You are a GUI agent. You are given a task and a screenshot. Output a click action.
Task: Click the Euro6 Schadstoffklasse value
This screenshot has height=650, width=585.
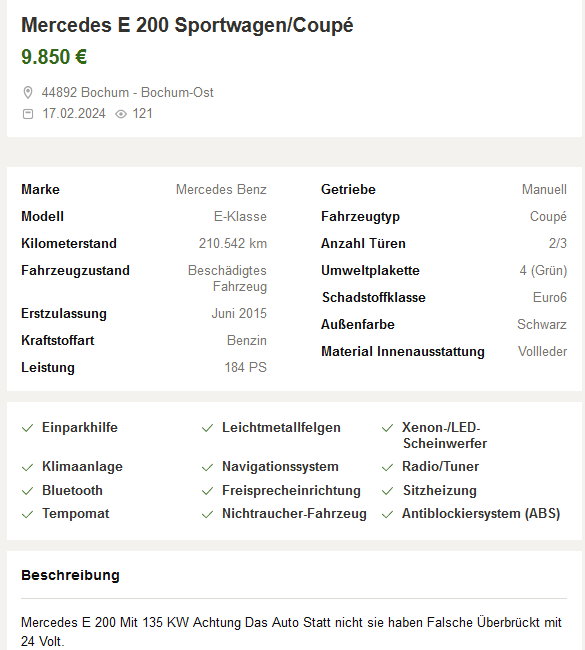point(550,297)
